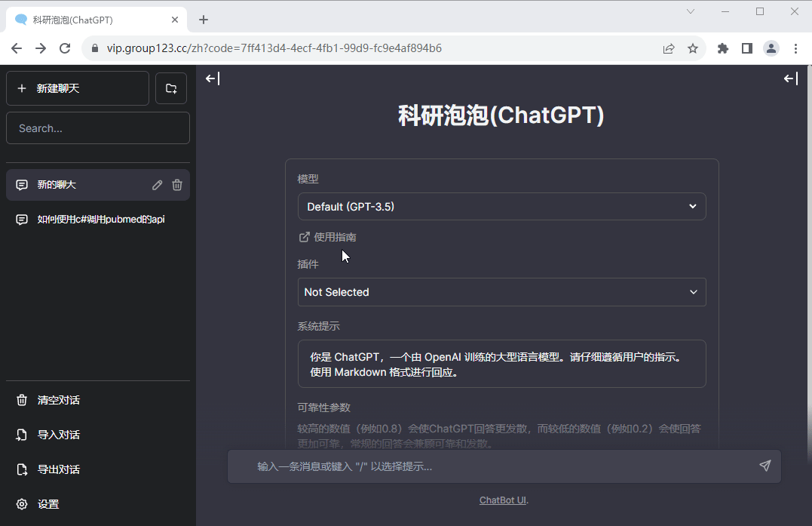Collapse the left sidebar arrow

(x=212, y=78)
